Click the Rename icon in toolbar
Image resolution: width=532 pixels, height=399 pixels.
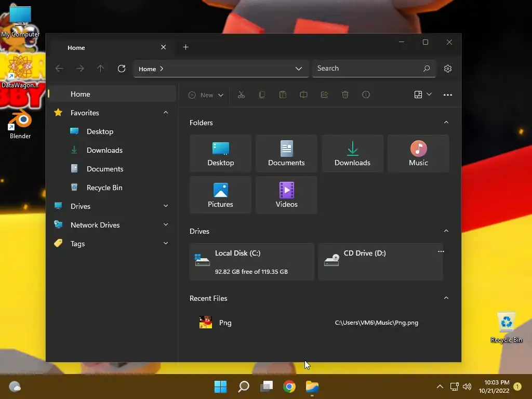point(303,95)
